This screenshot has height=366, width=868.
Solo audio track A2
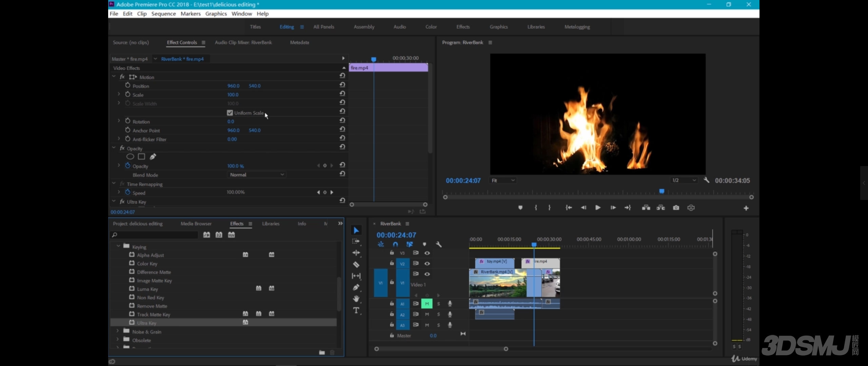tap(438, 314)
